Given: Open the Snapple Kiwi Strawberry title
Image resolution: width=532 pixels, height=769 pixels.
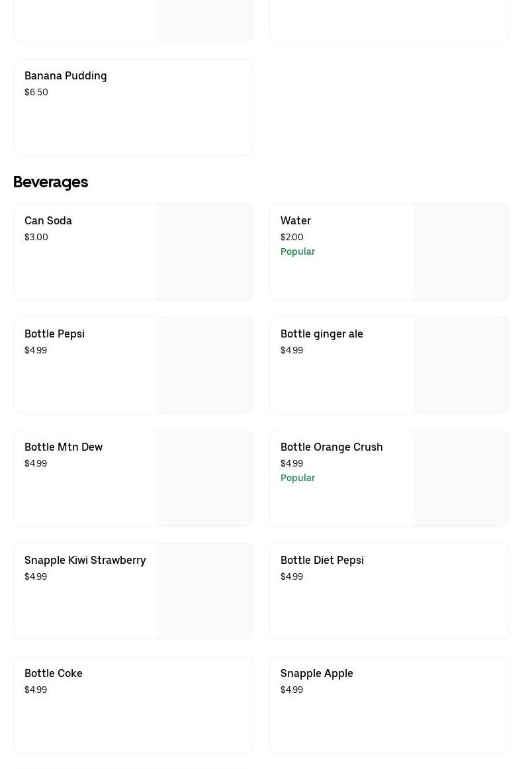Looking at the screenshot, I should tap(85, 561).
